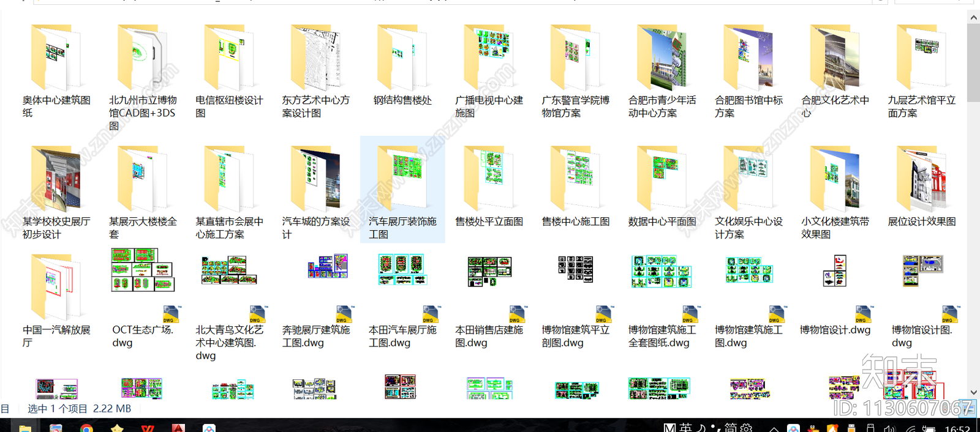The image size is (980, 432).
Task: Click the 博物馆设计图.dwg thumbnail
Action: tap(922, 270)
